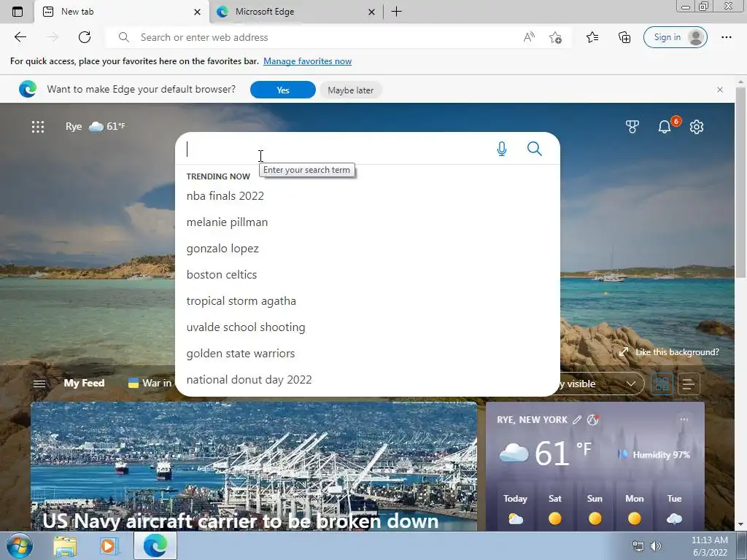Switch to the Microsoft Edge tab
This screenshot has height=560, width=747.
(295, 12)
